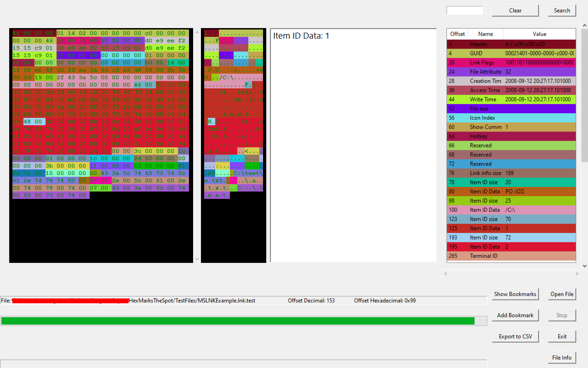Add Bookmark at current offset
Viewport: 588px width, 368px height.
click(x=515, y=315)
